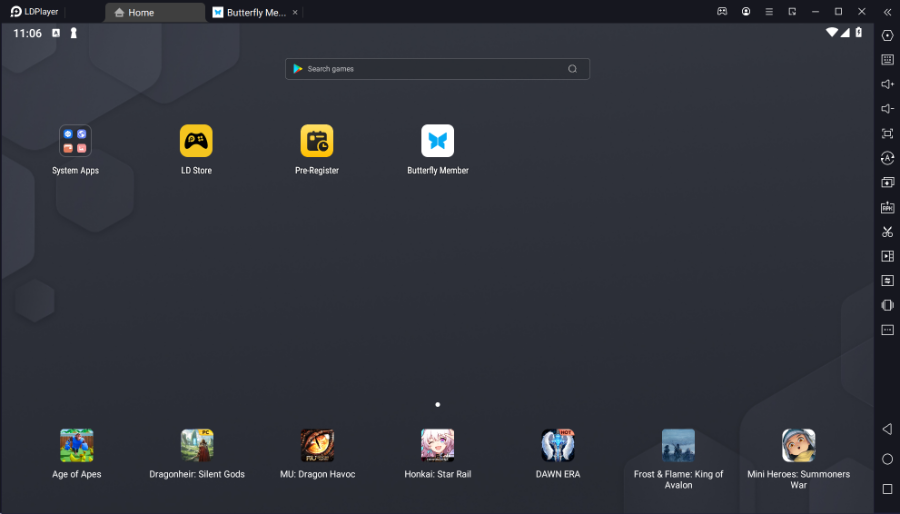Tap the Android Back triangle button
Image resolution: width=900 pixels, height=514 pixels.
point(887,429)
